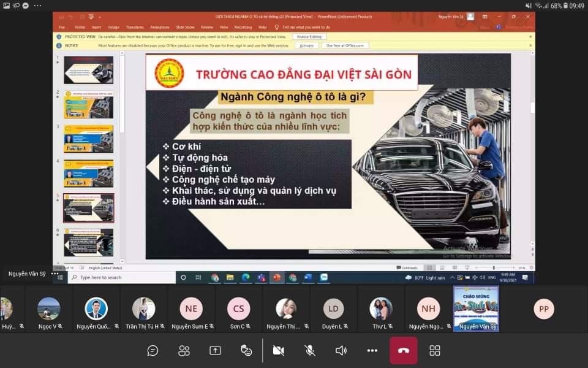Viewport: 588px width, 368px height.
Task: Select the Transitions tab
Action: [135, 27]
